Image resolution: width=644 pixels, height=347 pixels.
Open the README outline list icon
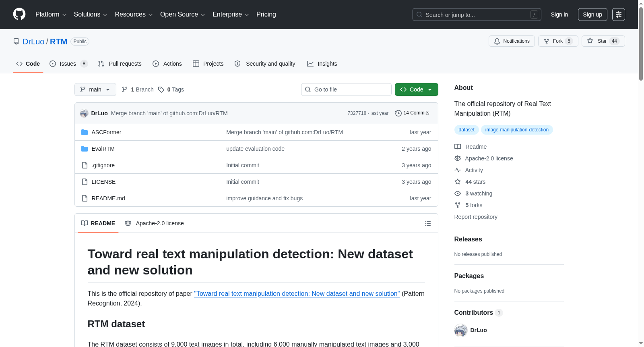(x=428, y=223)
